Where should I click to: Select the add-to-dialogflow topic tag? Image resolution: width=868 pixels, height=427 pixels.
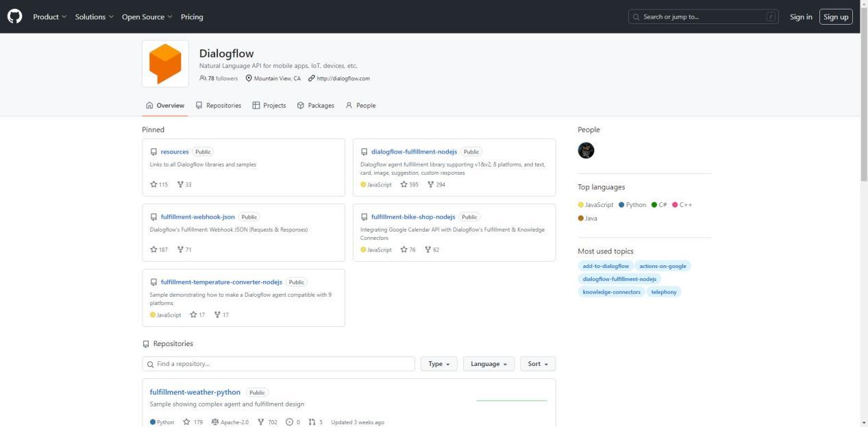pyautogui.click(x=606, y=266)
